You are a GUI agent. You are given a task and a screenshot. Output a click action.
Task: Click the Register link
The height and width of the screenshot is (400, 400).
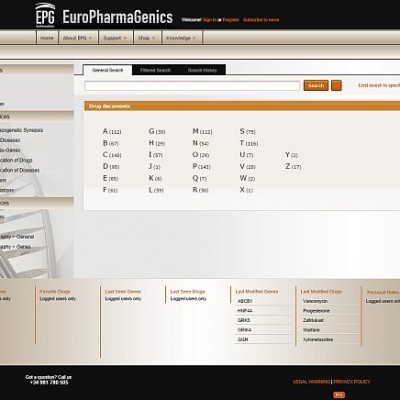(x=231, y=20)
